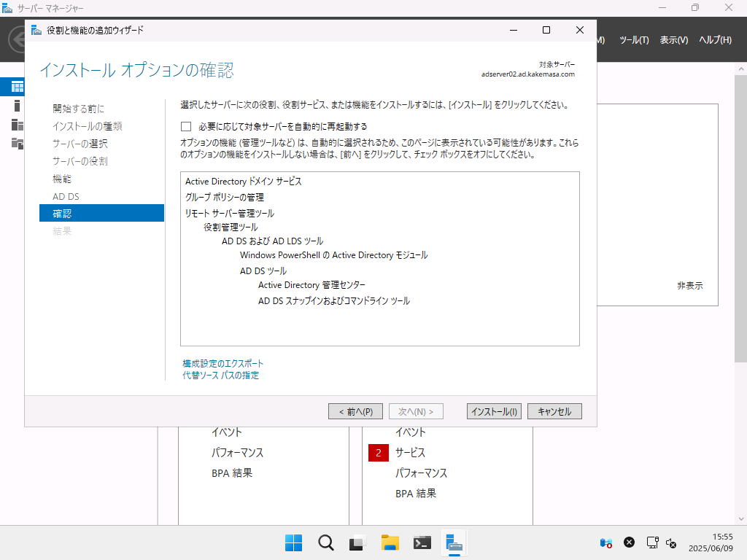The height and width of the screenshot is (560, 747).
Task: Click the Server Manager vertical scrollbar
Action: point(741,219)
